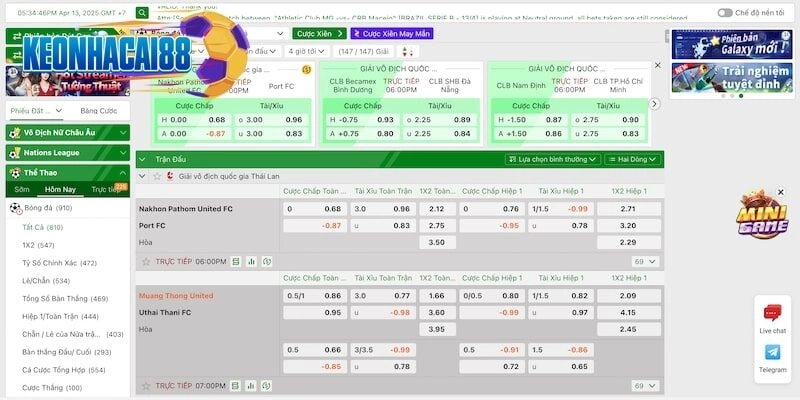The width and height of the screenshot is (800, 400).
Task: Collapse the Trận Đấu section header
Action: (x=144, y=159)
